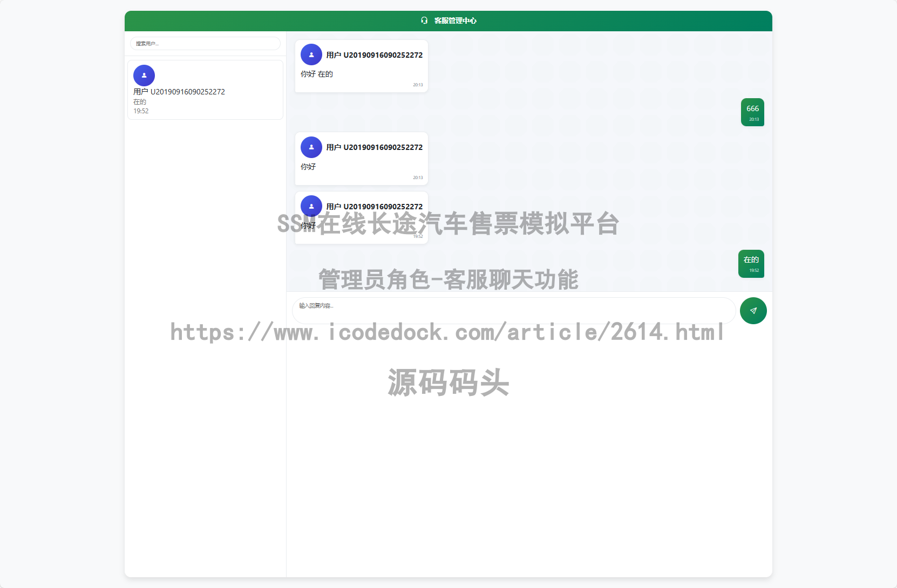Click into the 输入回复内容 reply field
897x588 pixels.
pos(513,311)
